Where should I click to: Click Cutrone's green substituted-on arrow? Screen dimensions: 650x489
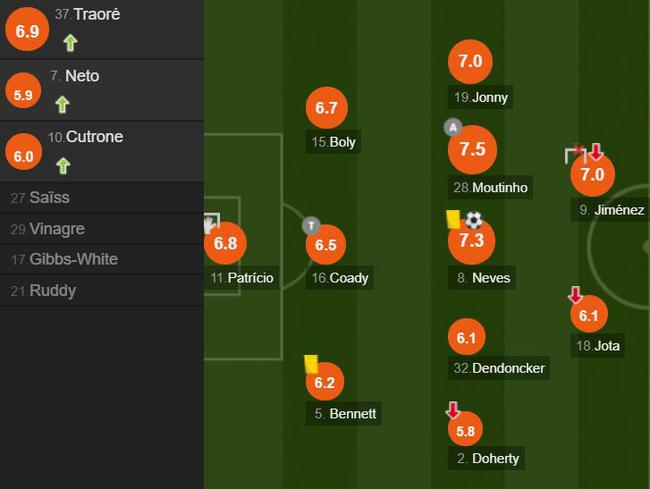pyautogui.click(x=63, y=166)
